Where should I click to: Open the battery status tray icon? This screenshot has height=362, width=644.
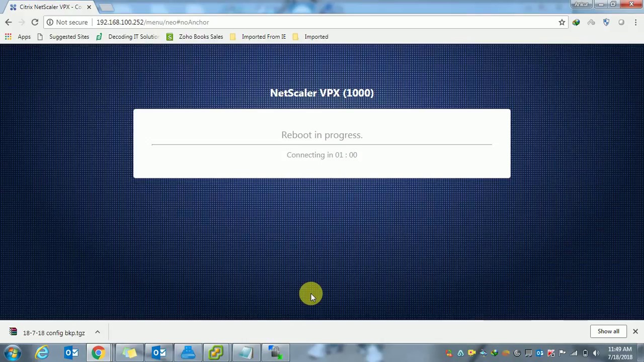pyautogui.click(x=585, y=353)
